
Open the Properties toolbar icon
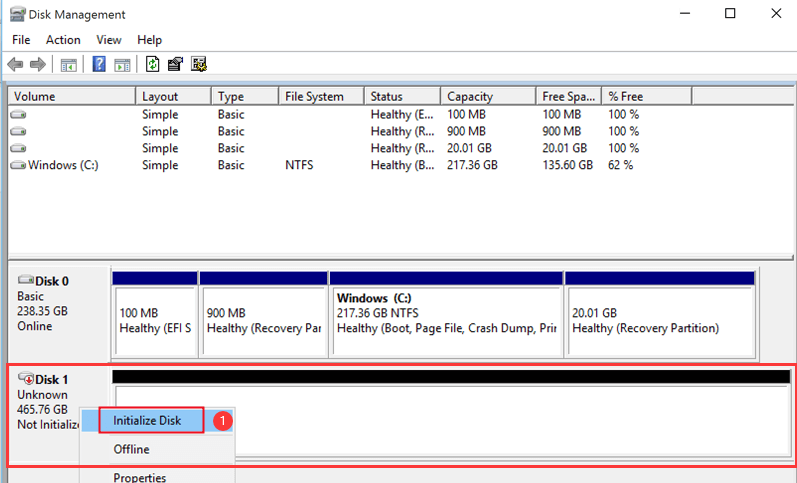point(175,65)
